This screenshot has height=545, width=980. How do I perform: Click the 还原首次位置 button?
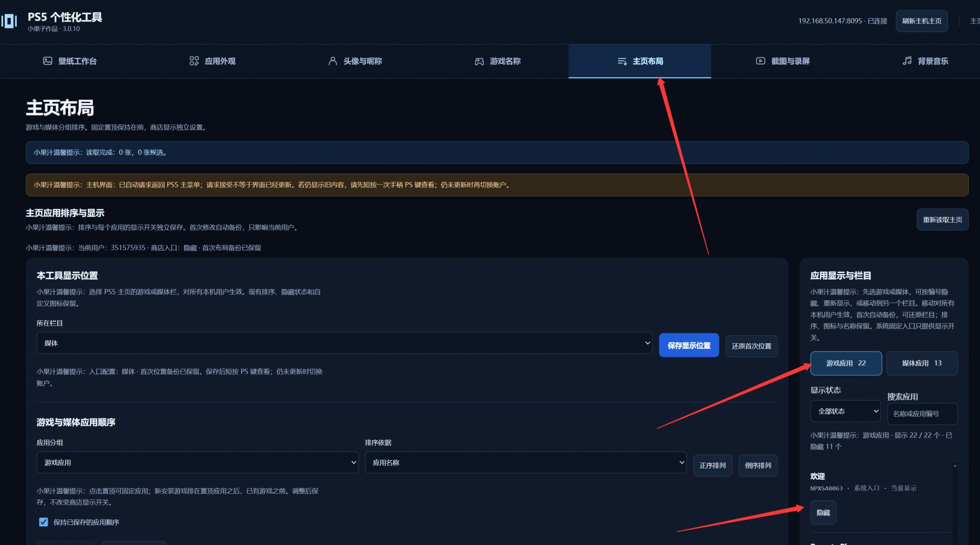(751, 346)
